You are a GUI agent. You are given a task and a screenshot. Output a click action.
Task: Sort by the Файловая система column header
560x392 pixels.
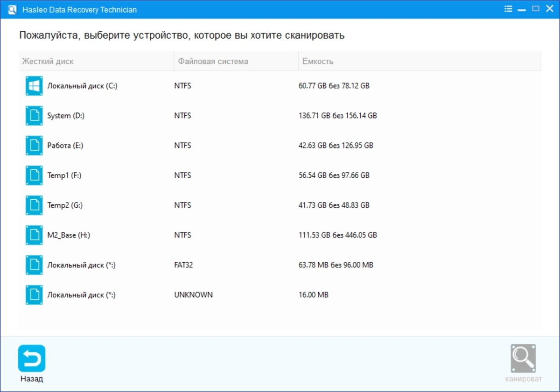[236, 61]
